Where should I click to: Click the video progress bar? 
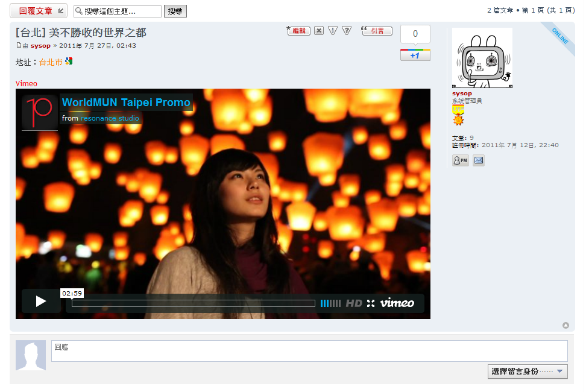[x=193, y=303]
